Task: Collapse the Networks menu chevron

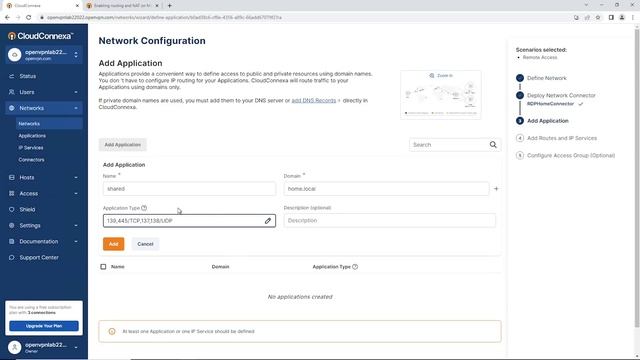Action: pyautogui.click(x=76, y=108)
